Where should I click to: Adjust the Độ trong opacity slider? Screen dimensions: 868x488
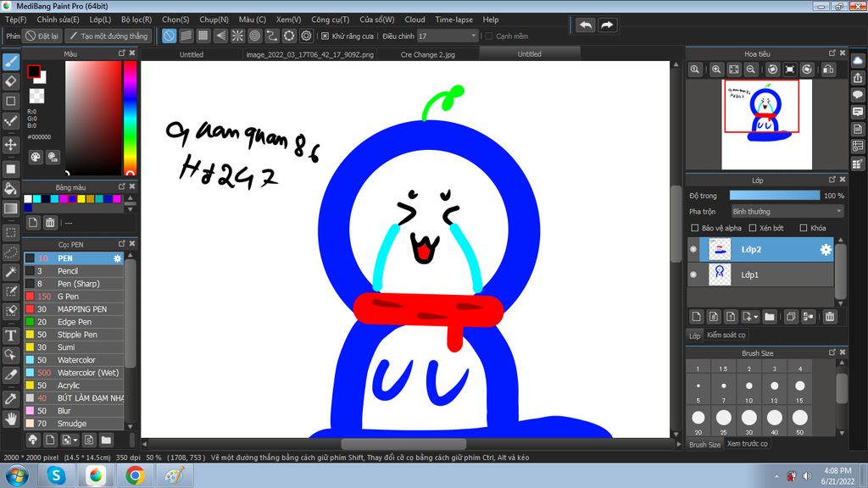pyautogui.click(x=775, y=196)
